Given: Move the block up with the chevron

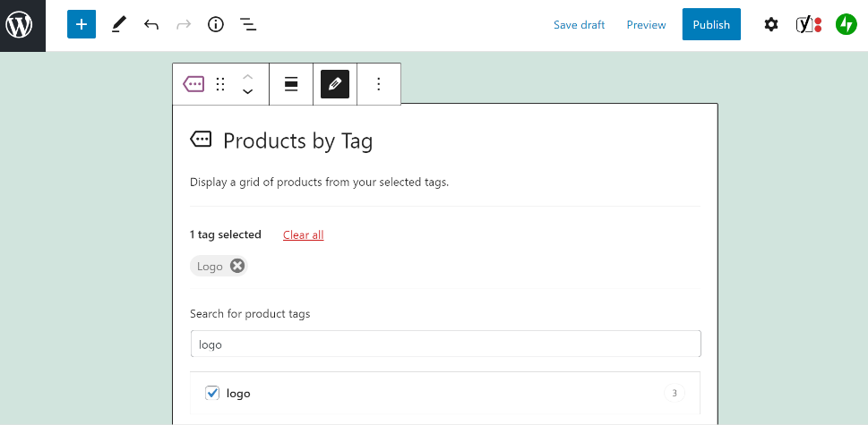Looking at the screenshot, I should point(248,76).
